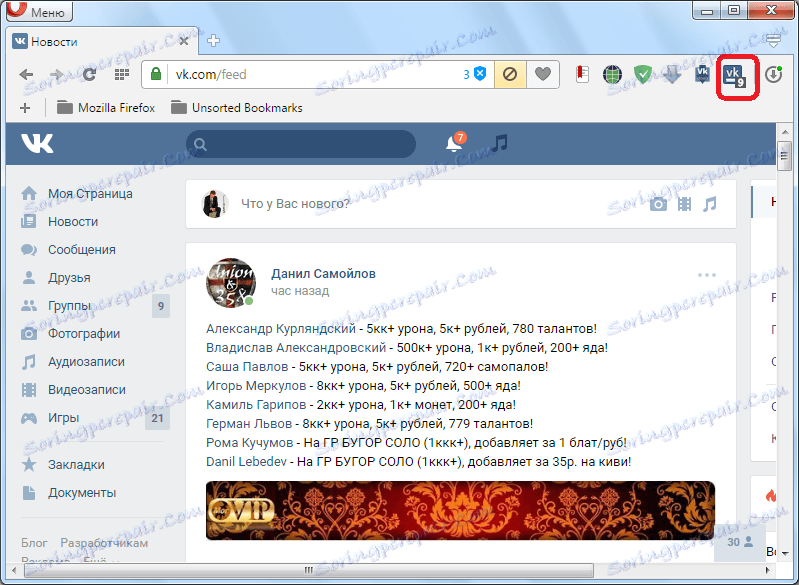Open Данил Самойлов profile avatar
Screen dimensions: 799x585
tap(231, 283)
